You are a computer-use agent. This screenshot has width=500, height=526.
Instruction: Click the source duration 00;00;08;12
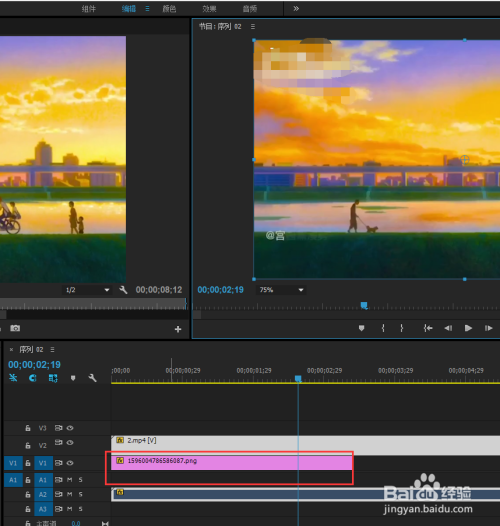click(x=159, y=290)
